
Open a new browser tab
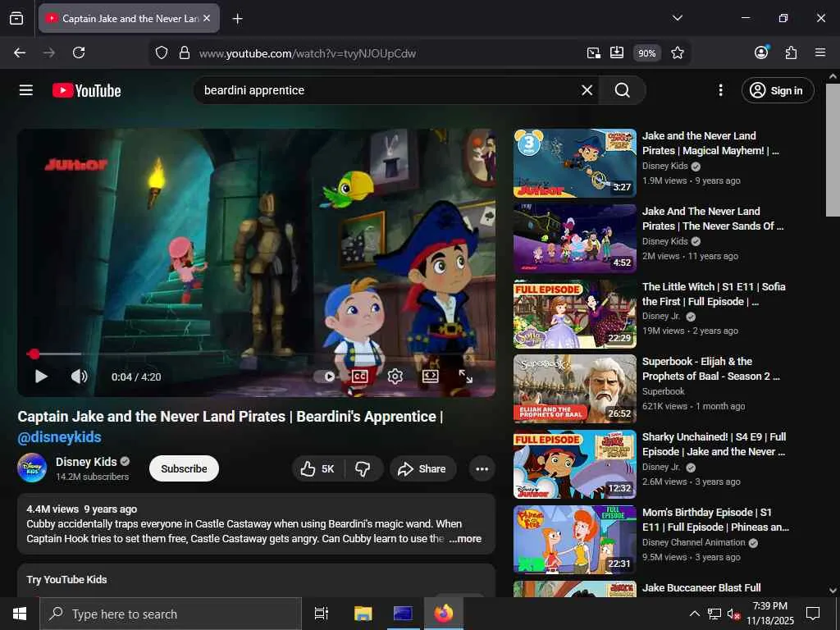point(237,19)
